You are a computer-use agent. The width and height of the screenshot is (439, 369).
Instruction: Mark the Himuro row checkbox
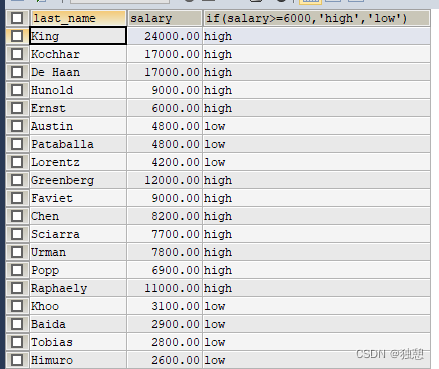(17, 360)
